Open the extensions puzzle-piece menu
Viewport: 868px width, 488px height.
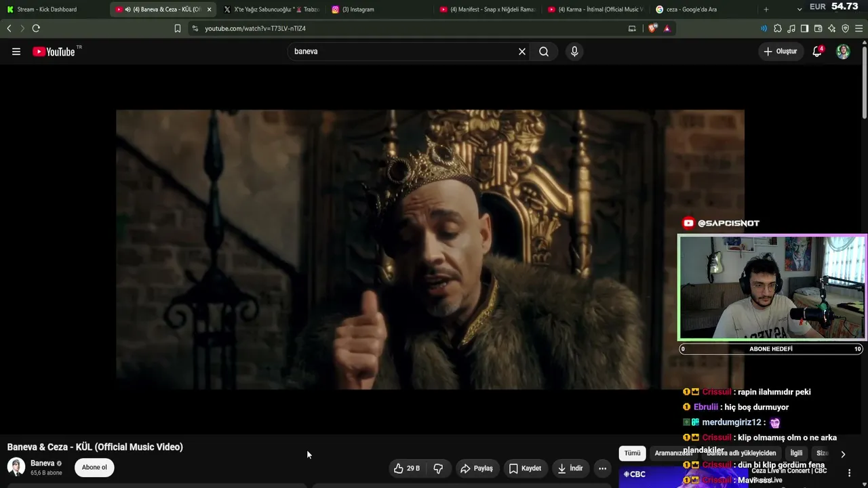point(778,28)
